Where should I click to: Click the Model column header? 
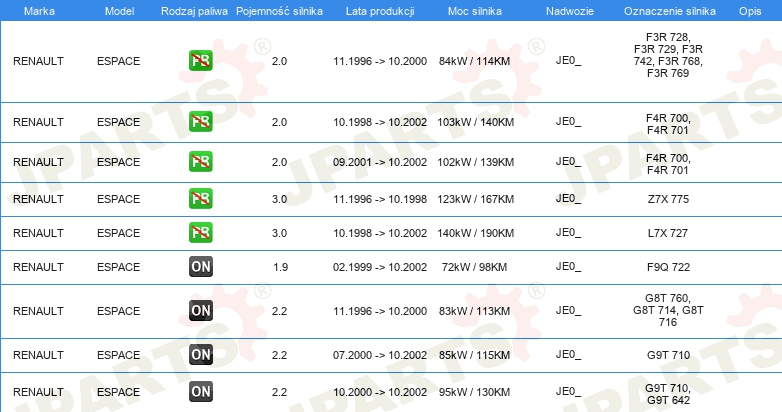pos(119,11)
